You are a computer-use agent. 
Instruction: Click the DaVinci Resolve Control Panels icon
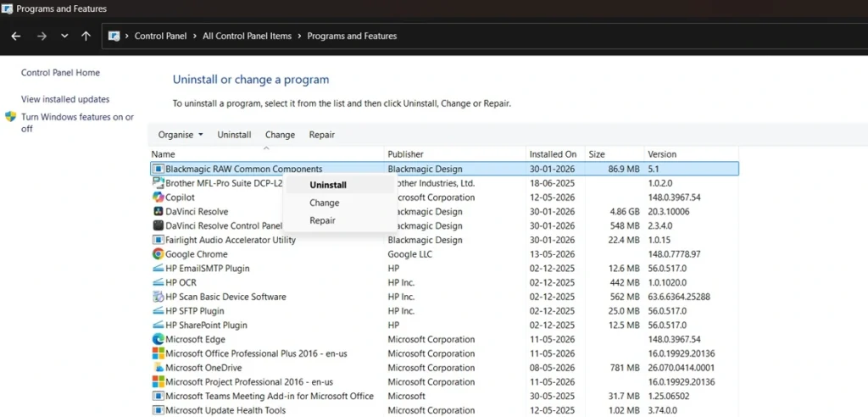tap(159, 226)
